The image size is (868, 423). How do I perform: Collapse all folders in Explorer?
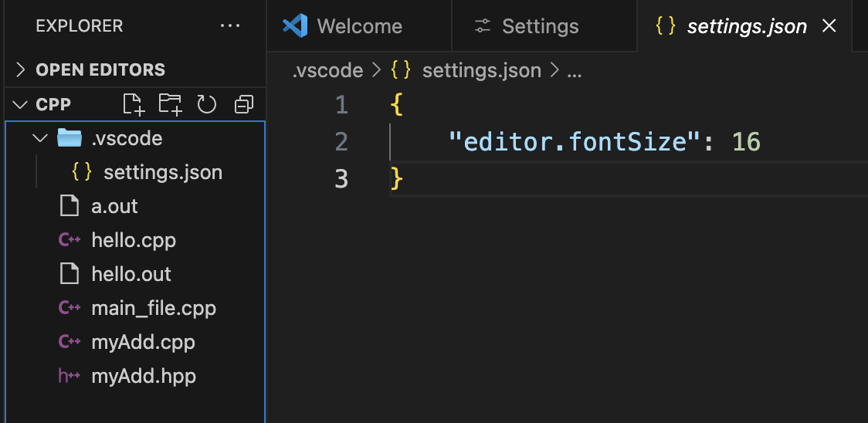(x=243, y=104)
